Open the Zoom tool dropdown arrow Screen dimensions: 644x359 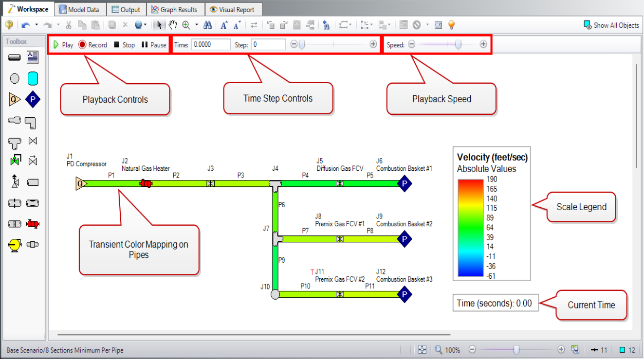pos(197,25)
